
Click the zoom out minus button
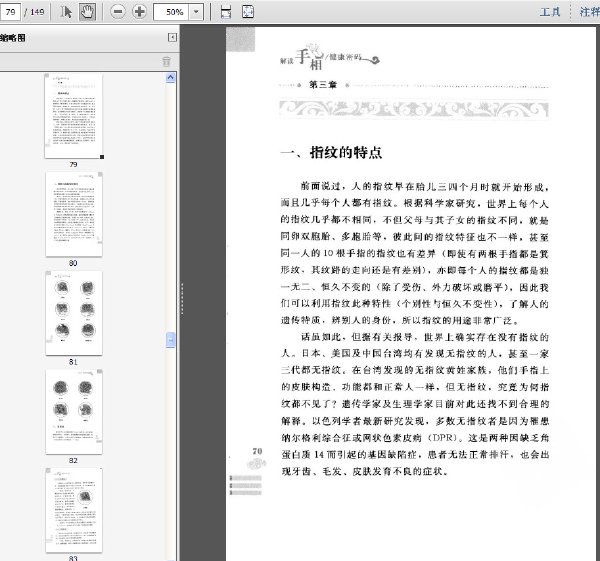tap(117, 12)
